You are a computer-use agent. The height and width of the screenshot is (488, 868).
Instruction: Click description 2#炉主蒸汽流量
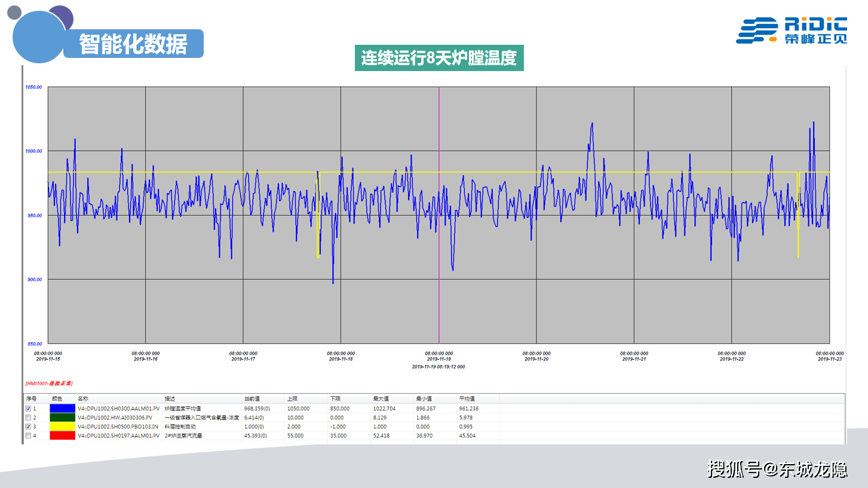click(183, 435)
